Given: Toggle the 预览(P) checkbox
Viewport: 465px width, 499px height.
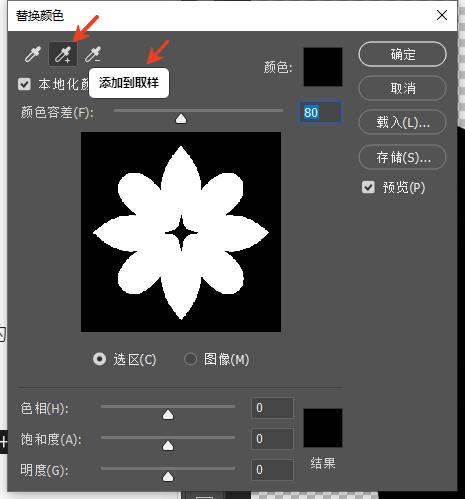Looking at the screenshot, I should coord(368,187).
